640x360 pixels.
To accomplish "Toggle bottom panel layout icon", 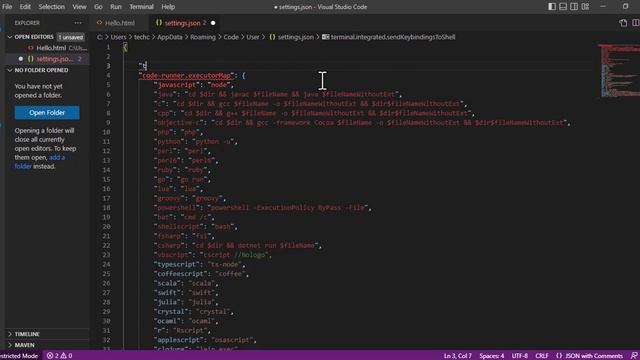I will point(563,7).
